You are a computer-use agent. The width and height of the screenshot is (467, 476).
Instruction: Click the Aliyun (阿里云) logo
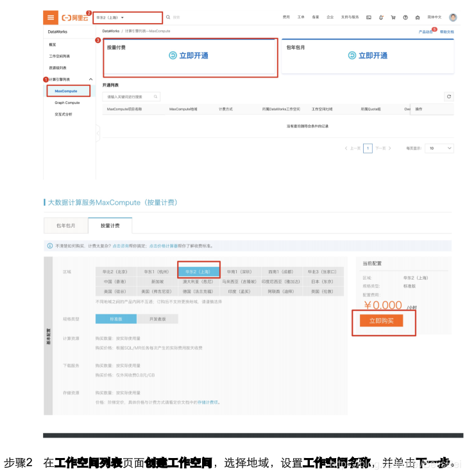tap(74, 17)
